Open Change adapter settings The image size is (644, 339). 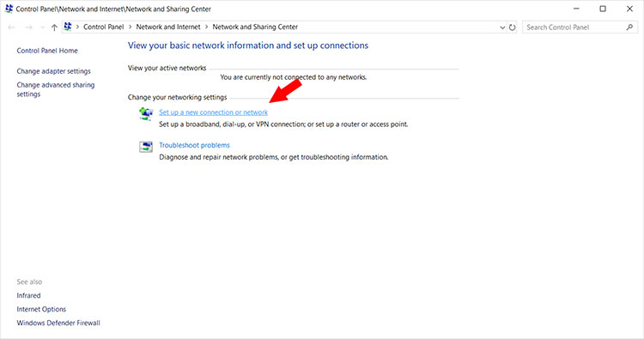(54, 71)
